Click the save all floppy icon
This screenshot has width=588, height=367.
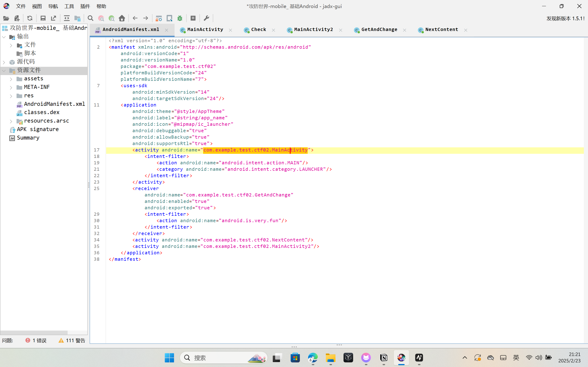click(43, 18)
